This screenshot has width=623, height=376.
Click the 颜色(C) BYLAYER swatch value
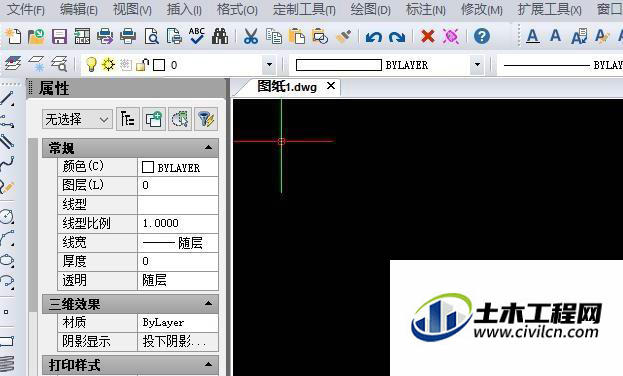[x=178, y=167]
